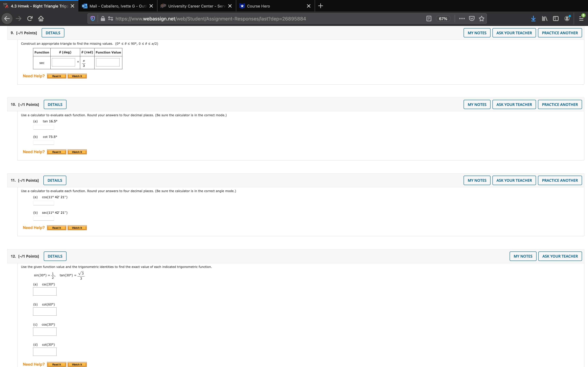Click the csc(30°) answer input box
The image size is (588, 367).
(45, 291)
